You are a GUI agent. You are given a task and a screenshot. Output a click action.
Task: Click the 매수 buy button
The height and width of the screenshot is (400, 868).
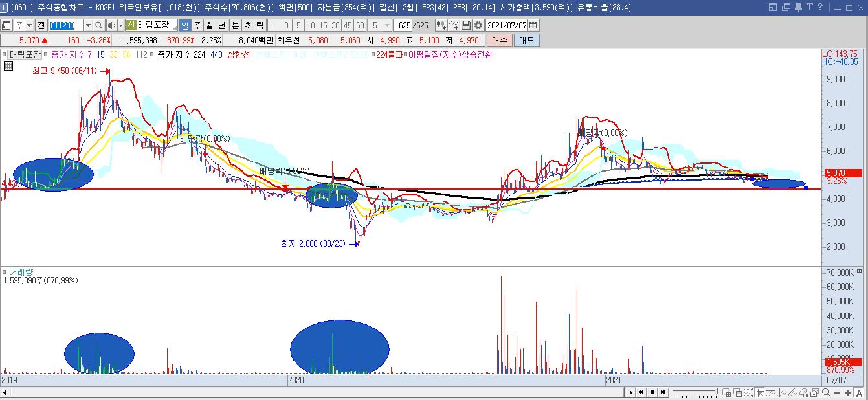point(500,40)
